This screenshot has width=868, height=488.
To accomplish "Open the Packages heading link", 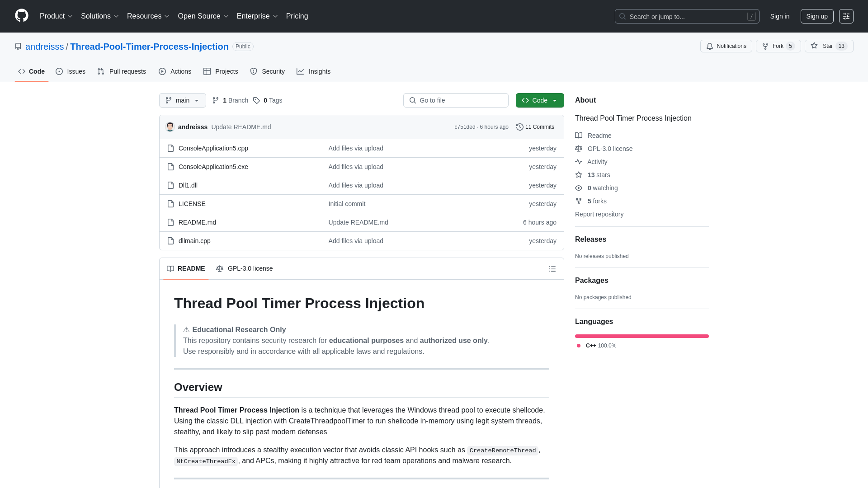I will point(591,281).
